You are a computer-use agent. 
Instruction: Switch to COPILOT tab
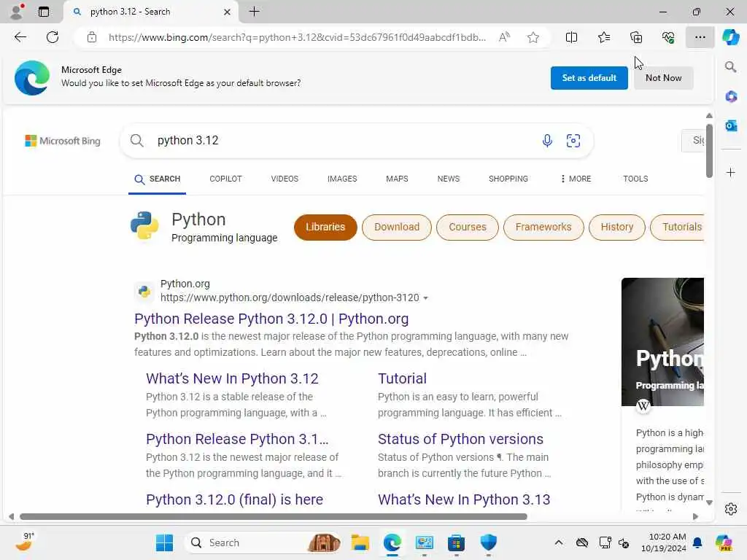(225, 179)
